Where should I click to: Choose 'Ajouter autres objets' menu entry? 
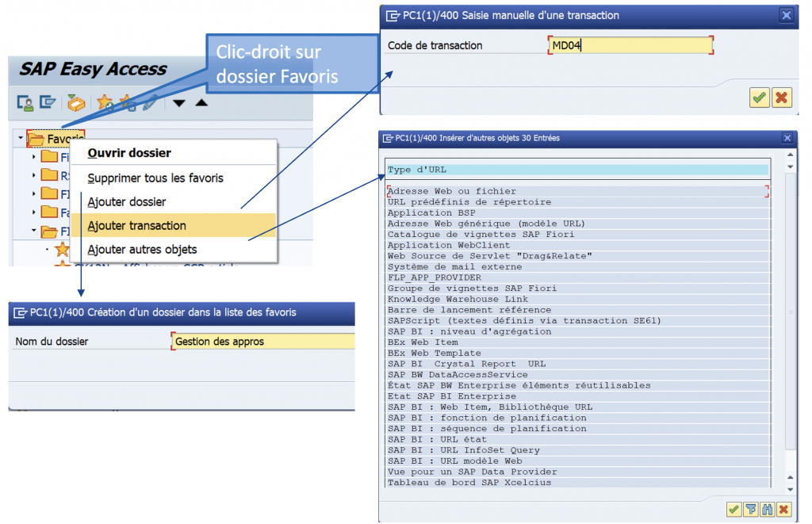tap(142, 250)
